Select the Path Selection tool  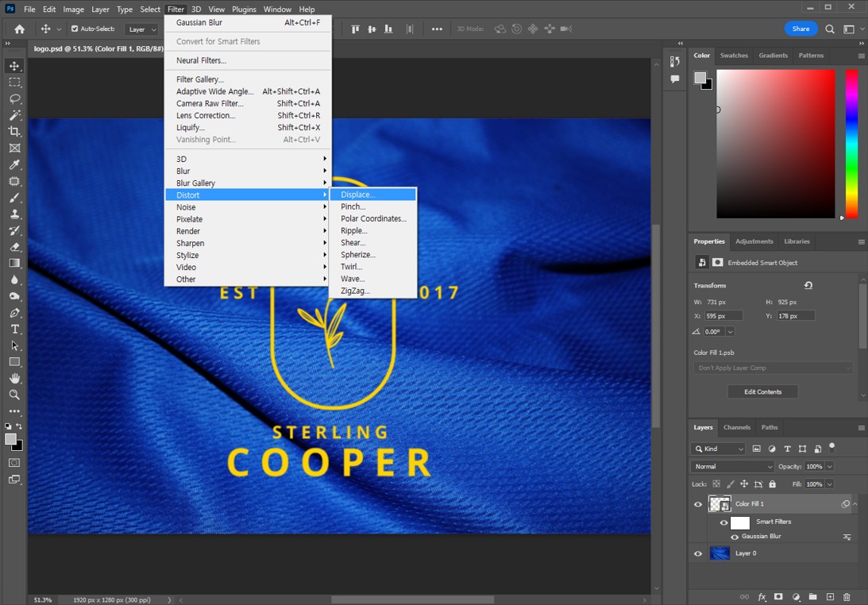14,345
